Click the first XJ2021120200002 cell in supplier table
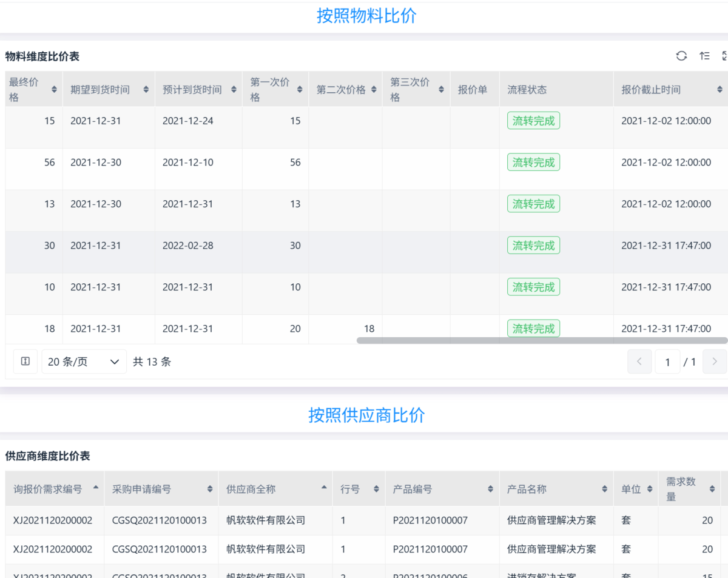 (x=53, y=520)
